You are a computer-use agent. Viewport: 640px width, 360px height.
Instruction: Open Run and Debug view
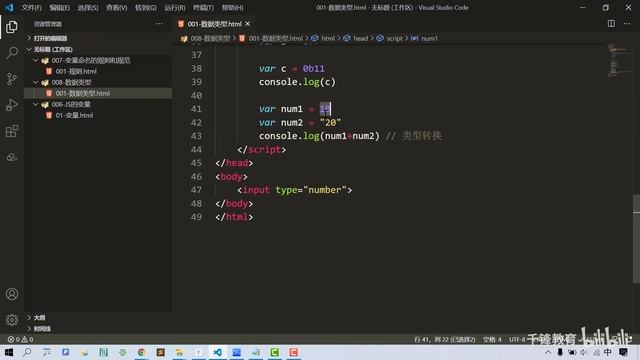point(12,105)
